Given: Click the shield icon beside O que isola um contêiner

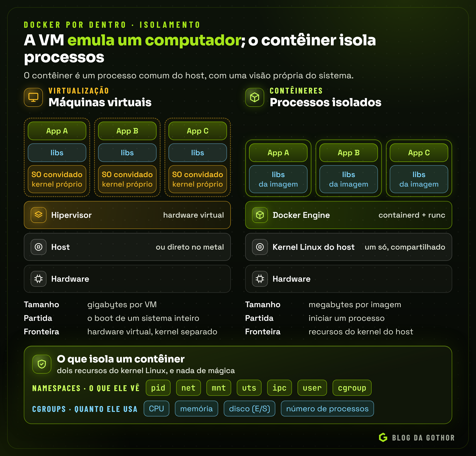Looking at the screenshot, I should [42, 364].
